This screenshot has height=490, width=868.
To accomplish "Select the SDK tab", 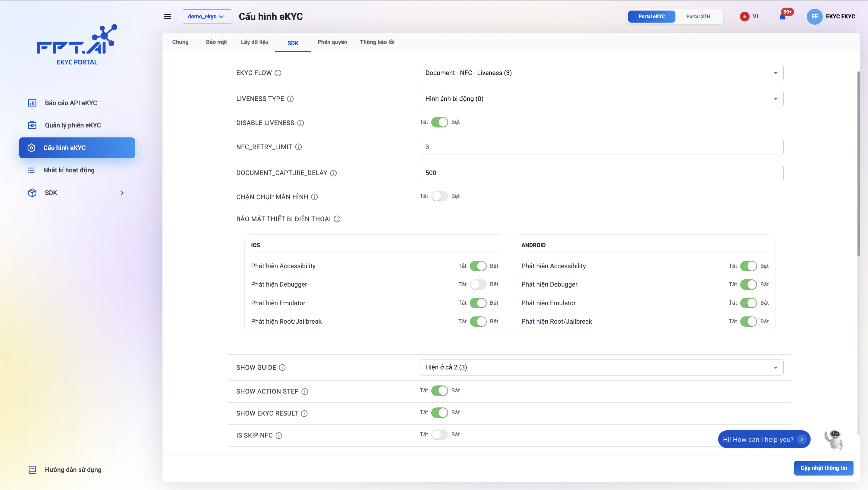I will tap(293, 43).
